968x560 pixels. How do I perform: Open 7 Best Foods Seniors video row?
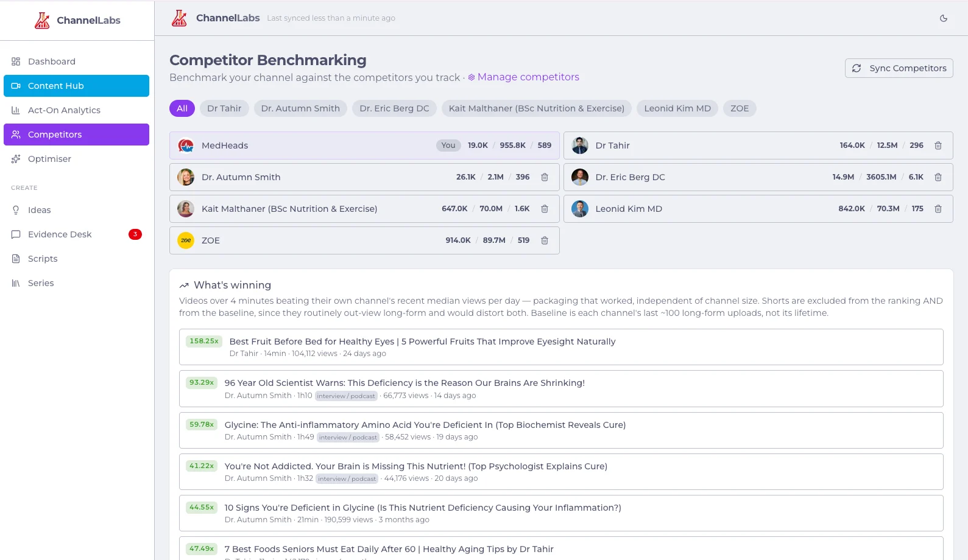(x=561, y=548)
